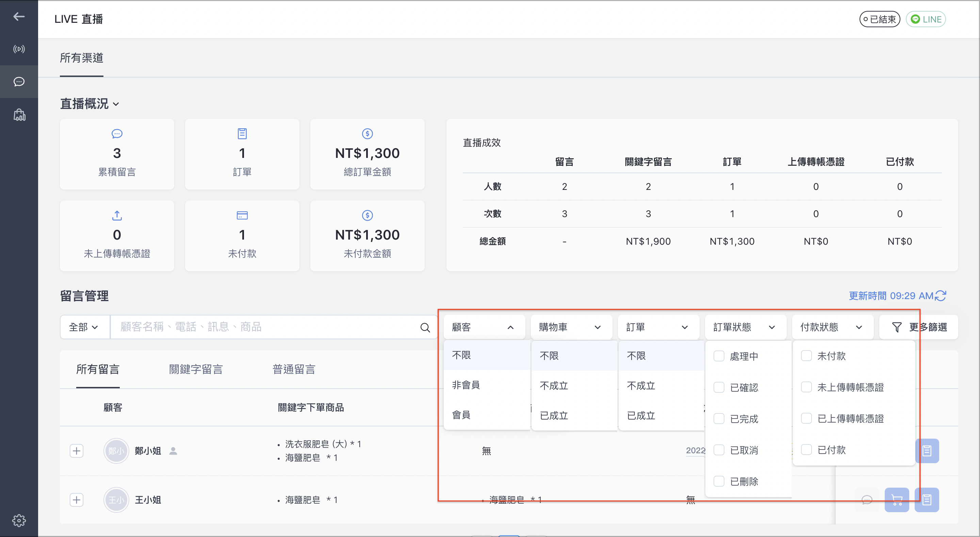Viewport: 980px width, 537px height.
Task: Click the order document icon for 鄭小姐
Action: (927, 451)
